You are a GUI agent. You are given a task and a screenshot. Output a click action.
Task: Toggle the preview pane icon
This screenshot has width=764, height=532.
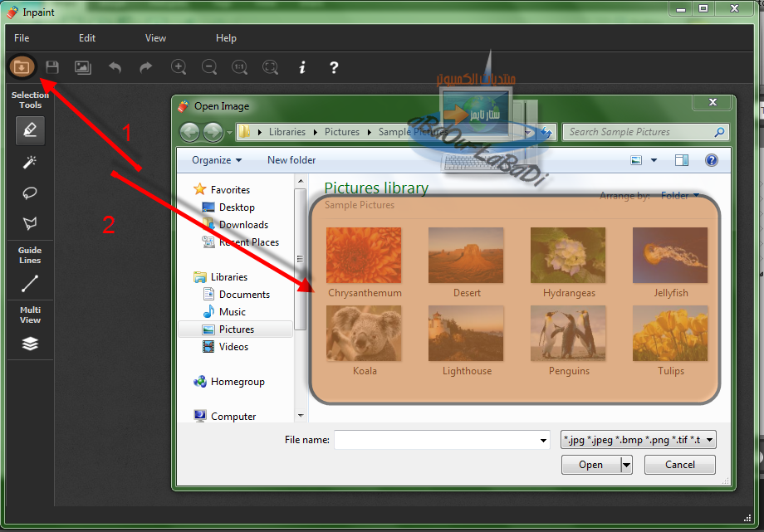682,160
